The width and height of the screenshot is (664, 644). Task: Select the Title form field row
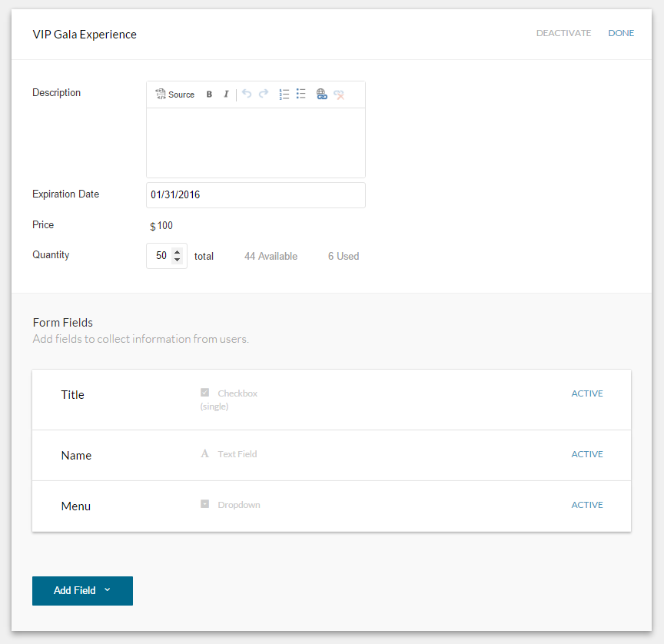click(x=331, y=400)
